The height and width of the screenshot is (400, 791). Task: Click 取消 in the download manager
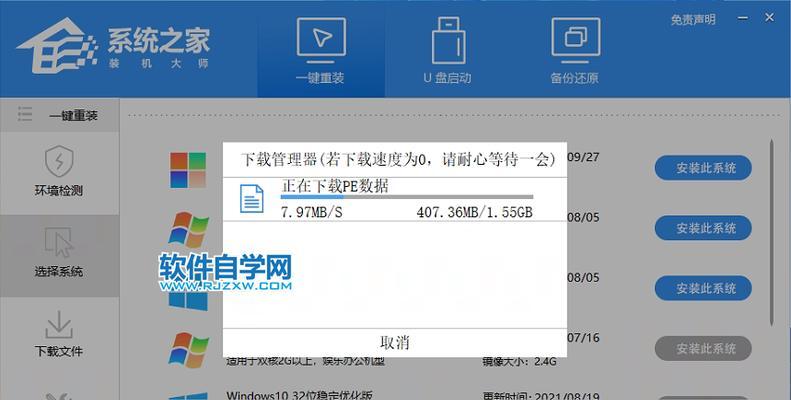pyautogui.click(x=394, y=343)
